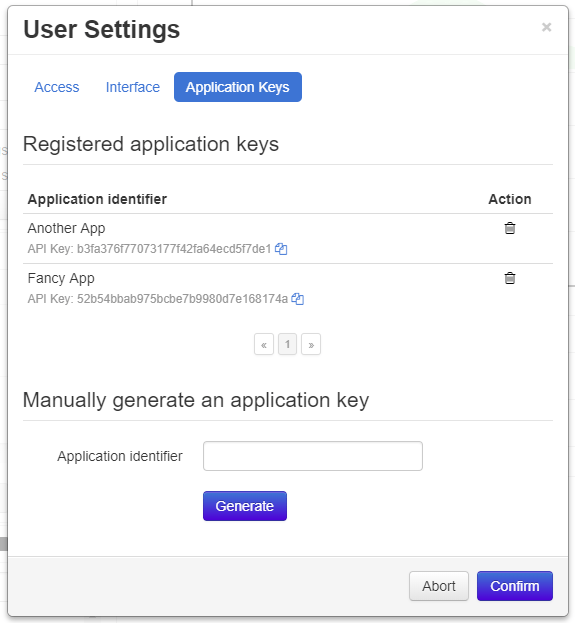Click the Action column header

coord(510,199)
